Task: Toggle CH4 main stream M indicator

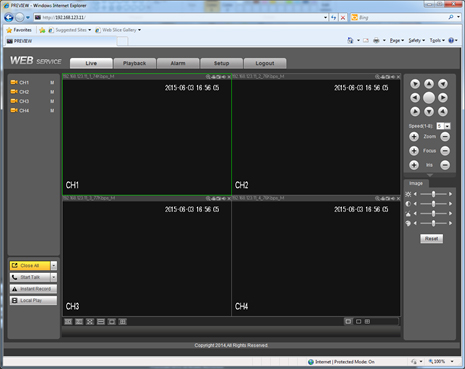Action: pos(52,111)
